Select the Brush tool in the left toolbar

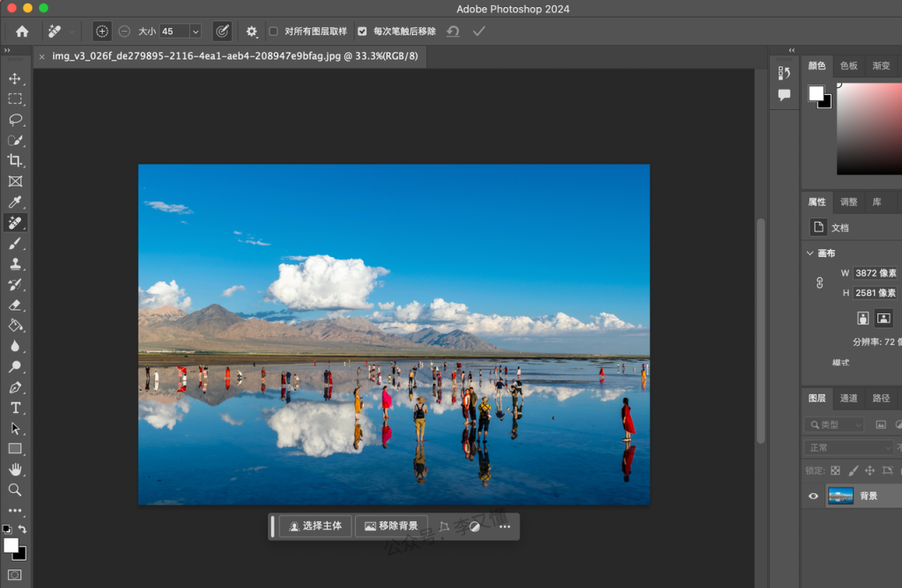15,243
